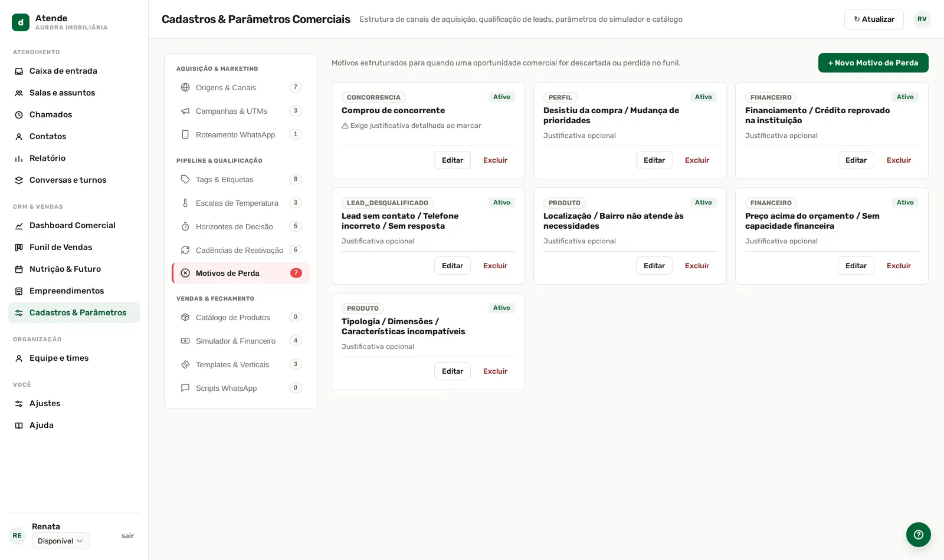Viewport: 944px width, 560px height.
Task: Click the Conversas e turnos layers icon
Action: [19, 180]
